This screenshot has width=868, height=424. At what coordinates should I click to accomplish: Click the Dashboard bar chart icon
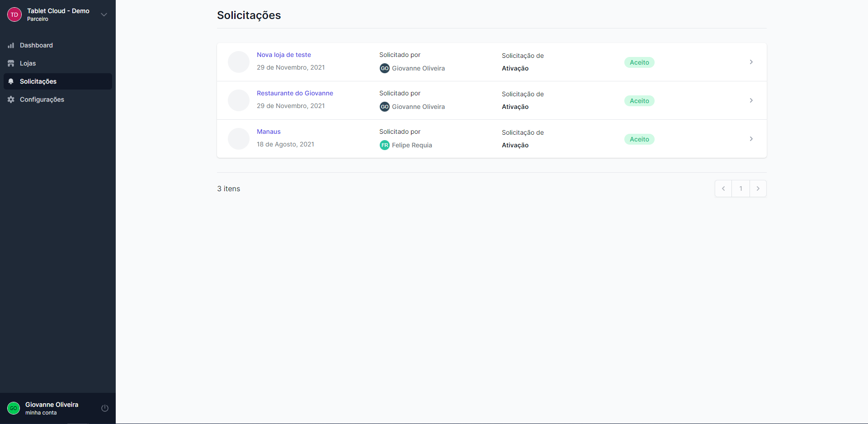[11, 45]
